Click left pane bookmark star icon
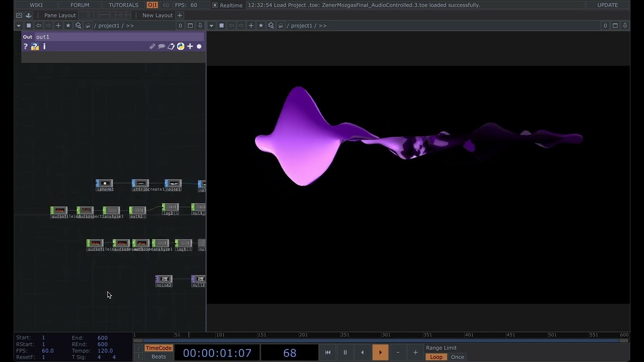644x362 pixels. coord(68,26)
